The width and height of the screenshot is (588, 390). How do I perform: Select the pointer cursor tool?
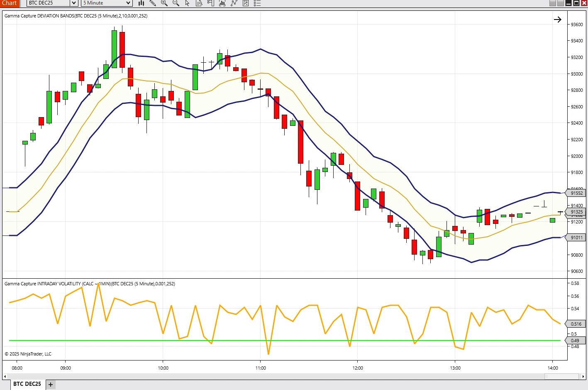[187, 3]
